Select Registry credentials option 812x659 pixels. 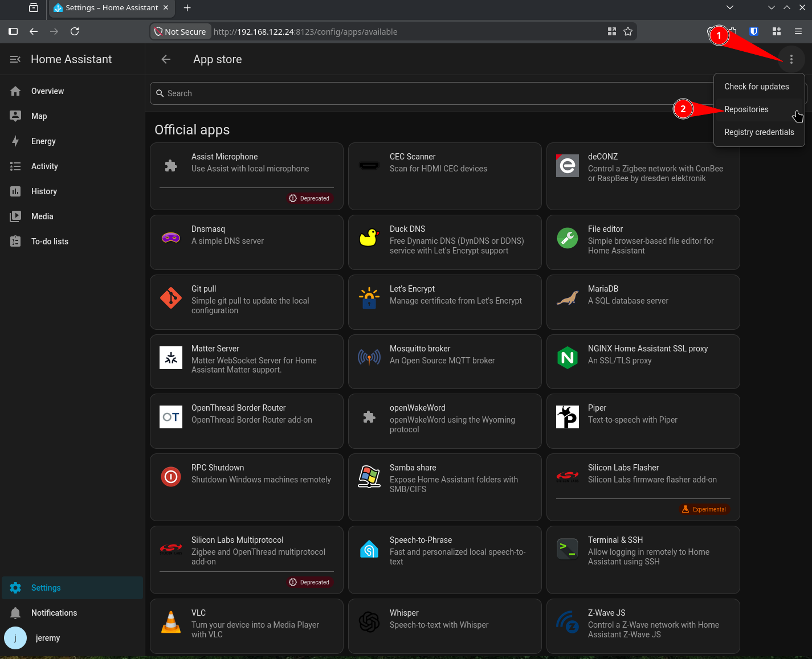pos(759,132)
